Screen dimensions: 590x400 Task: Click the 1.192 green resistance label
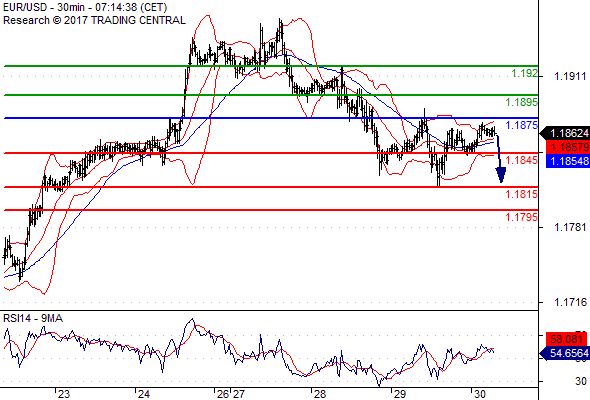pyautogui.click(x=525, y=73)
